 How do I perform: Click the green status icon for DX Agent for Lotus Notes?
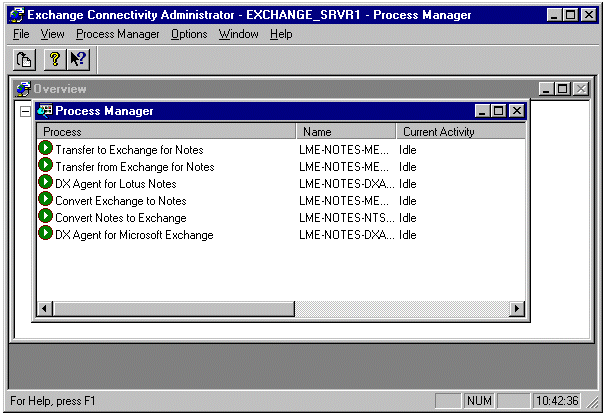(45, 182)
